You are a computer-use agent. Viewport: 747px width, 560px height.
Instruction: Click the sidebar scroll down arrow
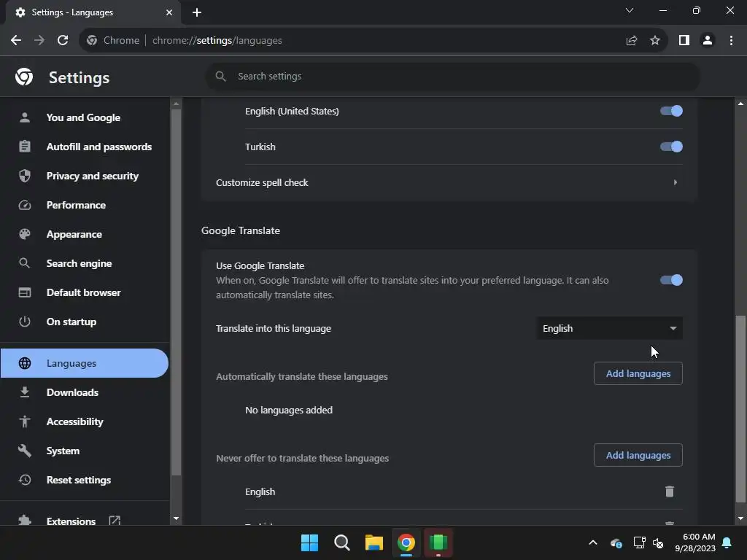pos(177,518)
